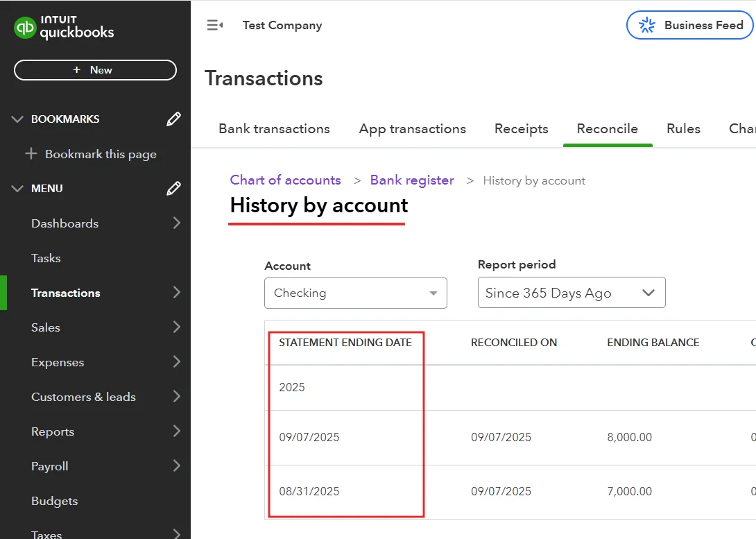Expand the Sales submenu arrow
This screenshot has width=756, height=539.
176,327
